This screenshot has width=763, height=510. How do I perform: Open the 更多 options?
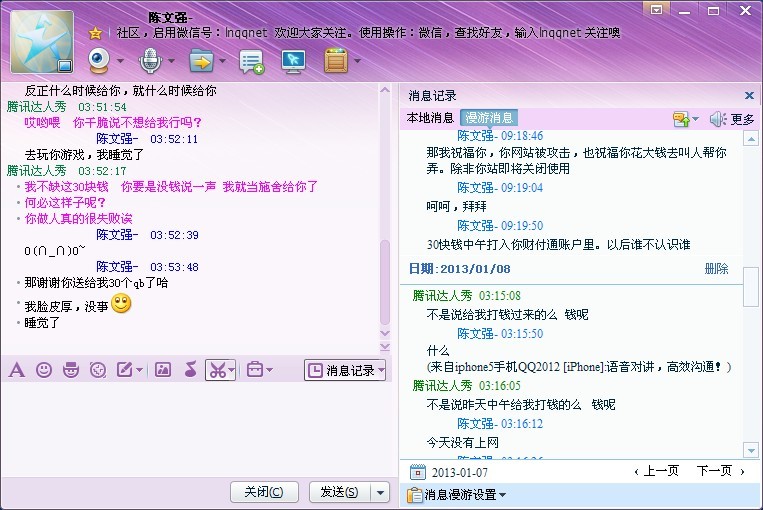(742, 119)
